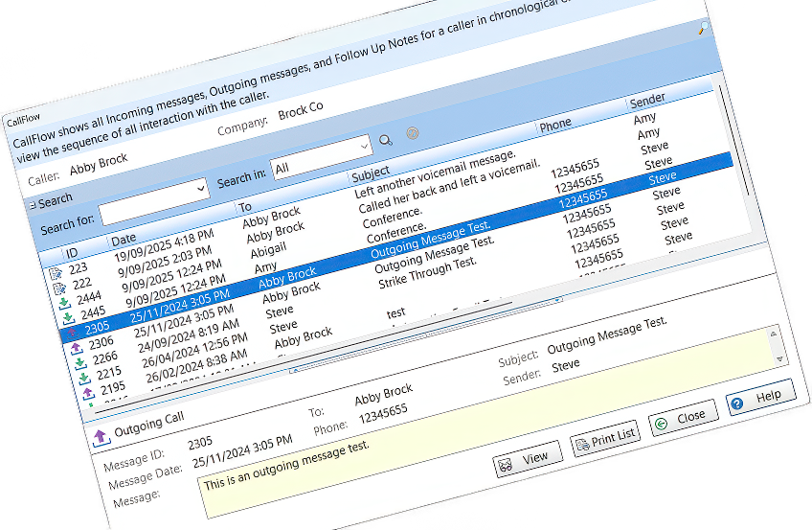The height and width of the screenshot is (530, 812).
Task: Click the Close button
Action: pyautogui.click(x=684, y=418)
